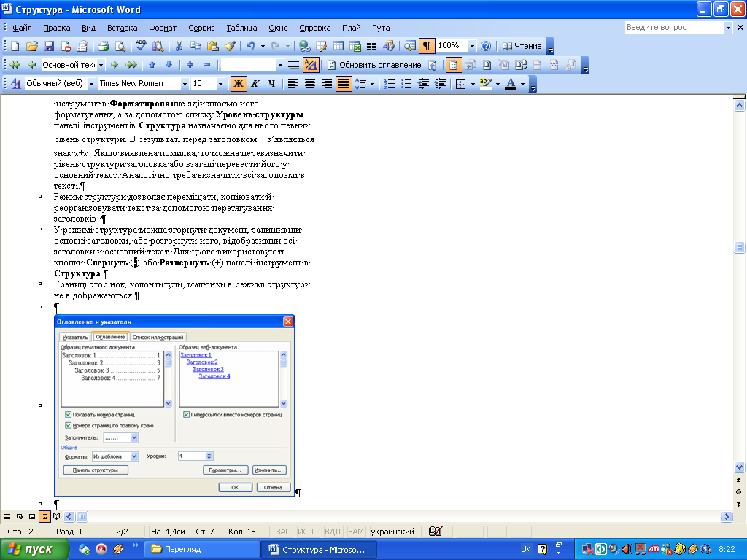Increase the paragraph indent
Image resolution: width=747 pixels, height=560 pixels.
pos(440,84)
